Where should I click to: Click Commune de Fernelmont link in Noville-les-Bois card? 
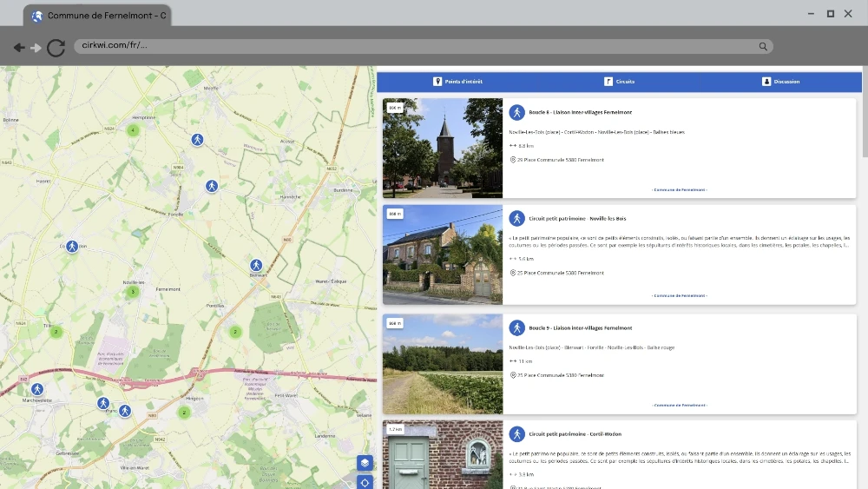click(x=680, y=295)
